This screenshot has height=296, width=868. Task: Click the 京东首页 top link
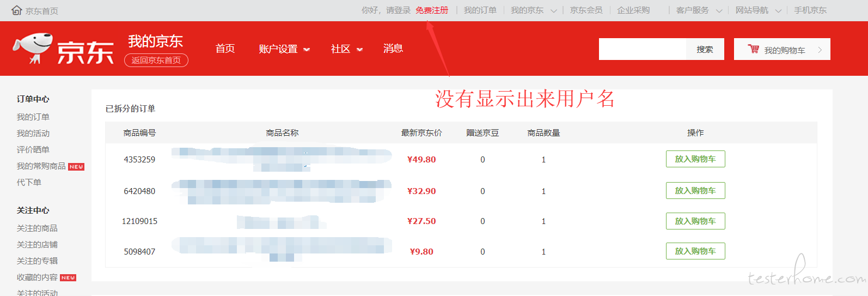coord(42,11)
